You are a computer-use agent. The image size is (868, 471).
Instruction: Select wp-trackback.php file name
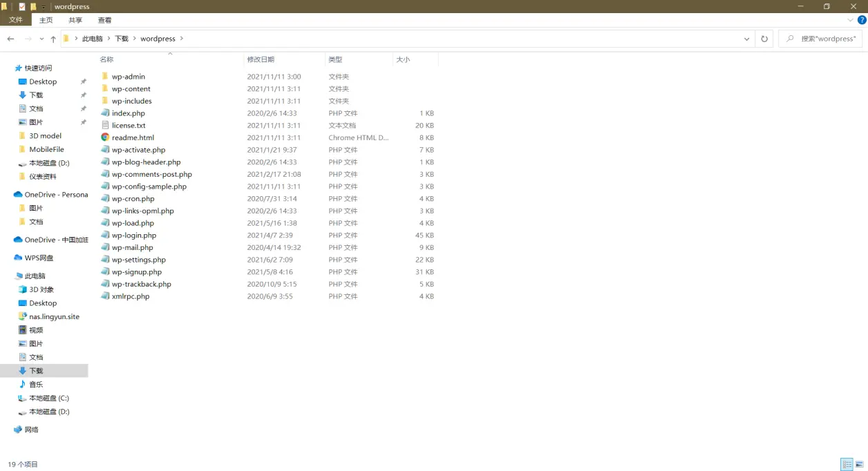pos(142,284)
